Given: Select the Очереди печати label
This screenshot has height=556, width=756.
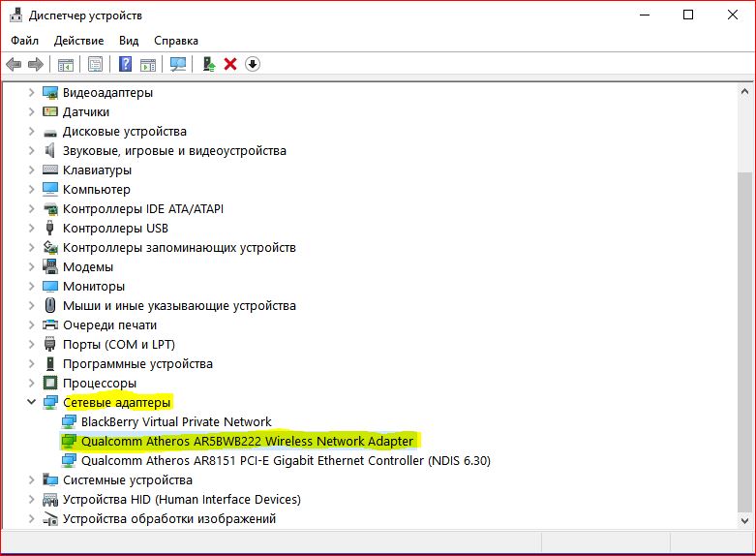Looking at the screenshot, I should [x=109, y=325].
